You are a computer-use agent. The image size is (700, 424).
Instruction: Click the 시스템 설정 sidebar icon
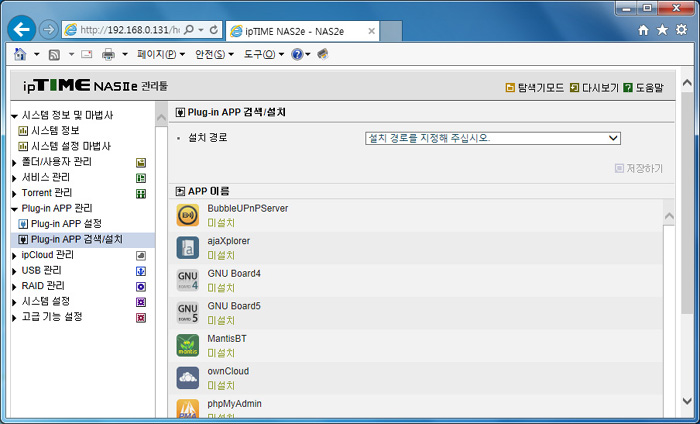141,302
